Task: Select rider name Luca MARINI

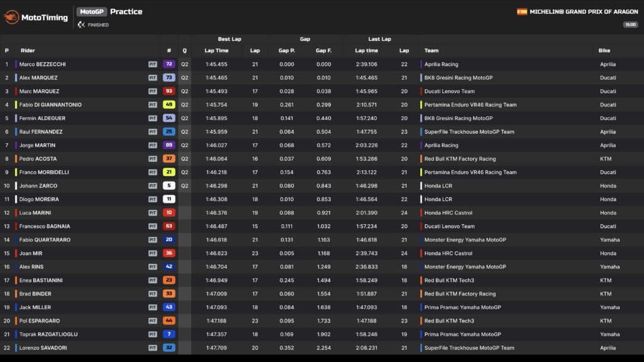Action: [35, 213]
